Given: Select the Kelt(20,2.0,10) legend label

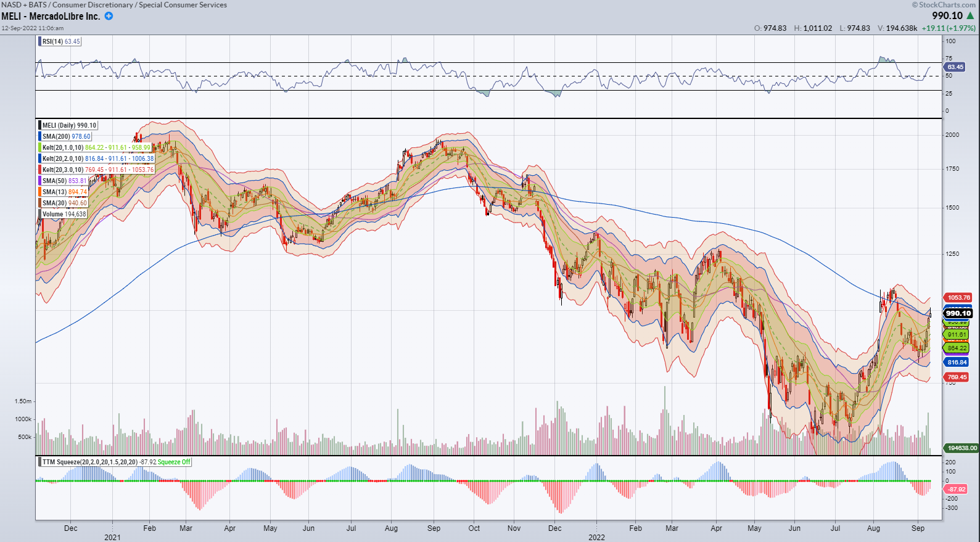Looking at the screenshot, I should click(97, 158).
